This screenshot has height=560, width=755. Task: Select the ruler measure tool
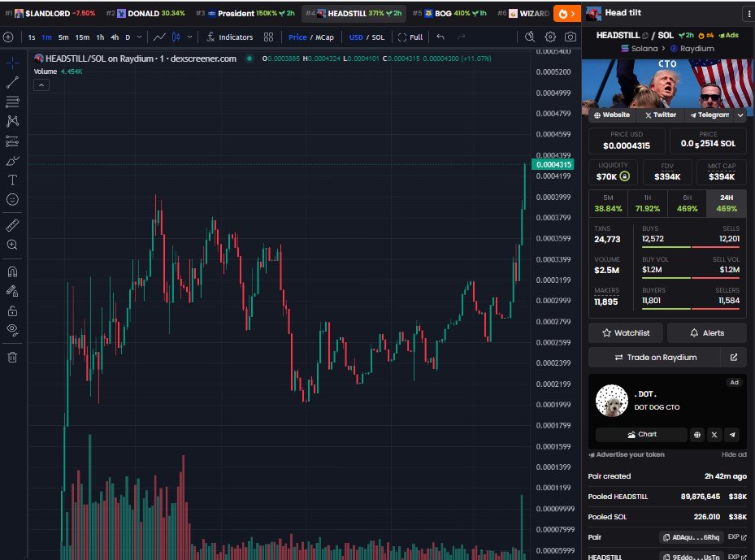[x=12, y=225]
